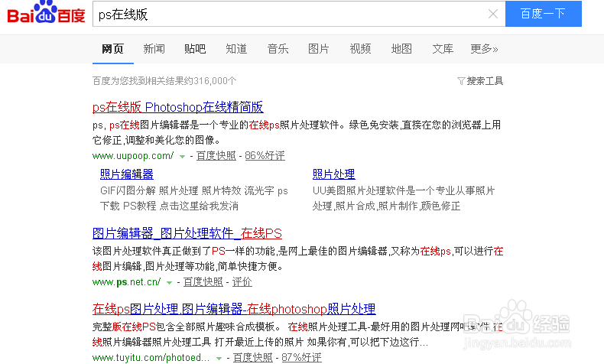Open result 在线ps图片处理,图片编辑器-在线photoshop照片处理

coord(234,309)
